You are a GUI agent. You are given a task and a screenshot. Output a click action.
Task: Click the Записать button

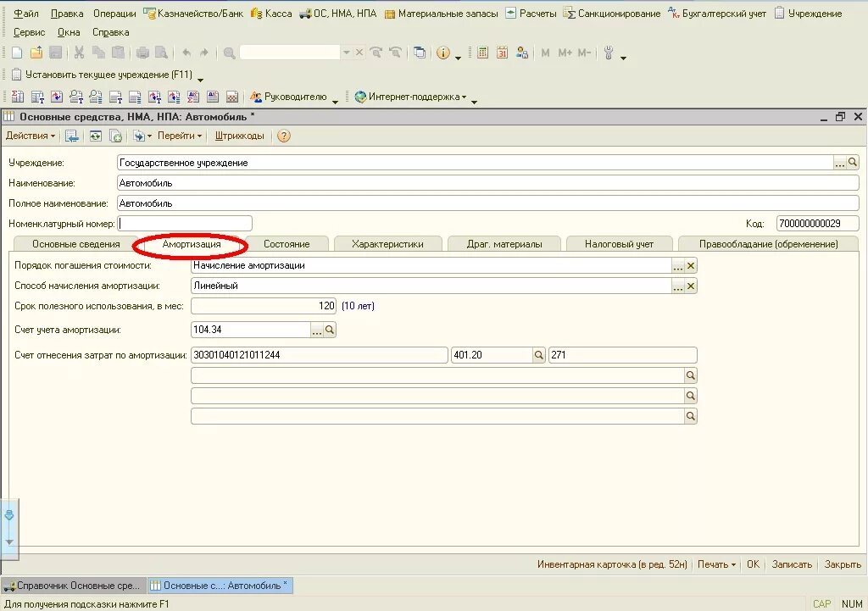click(x=792, y=564)
